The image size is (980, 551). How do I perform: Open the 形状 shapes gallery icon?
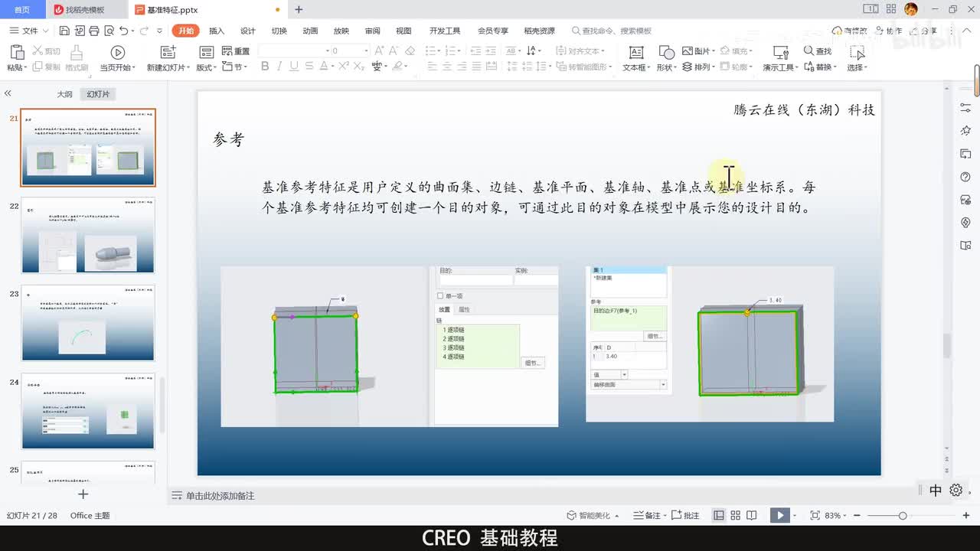click(666, 52)
